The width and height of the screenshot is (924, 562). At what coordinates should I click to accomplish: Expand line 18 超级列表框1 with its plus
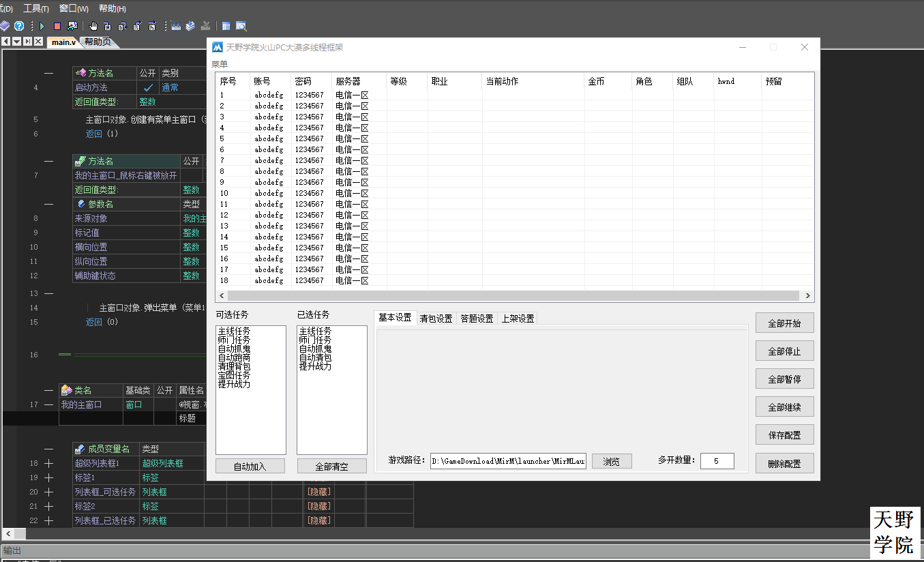(x=48, y=463)
